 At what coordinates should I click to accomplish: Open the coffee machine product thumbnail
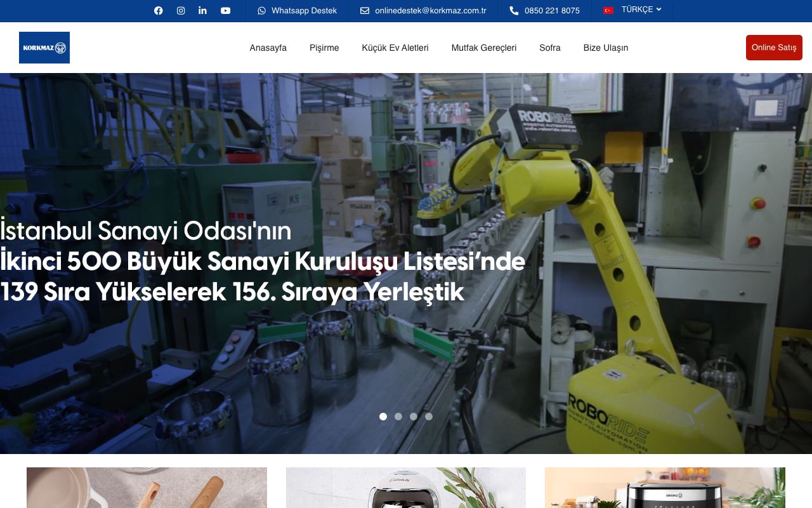click(406, 488)
